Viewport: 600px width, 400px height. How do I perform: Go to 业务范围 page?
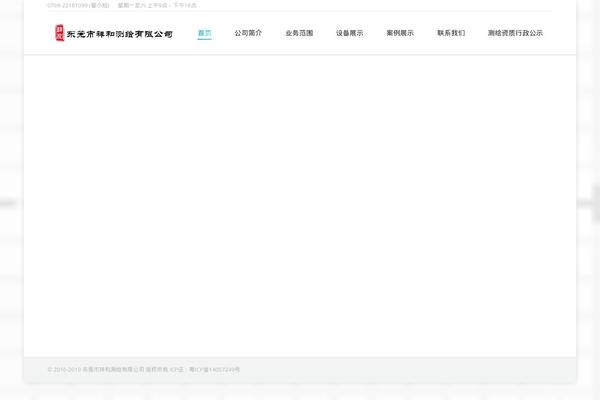coord(299,33)
